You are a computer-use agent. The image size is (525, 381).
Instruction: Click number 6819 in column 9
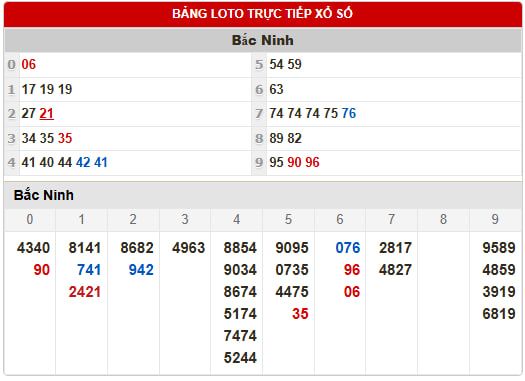499,314
